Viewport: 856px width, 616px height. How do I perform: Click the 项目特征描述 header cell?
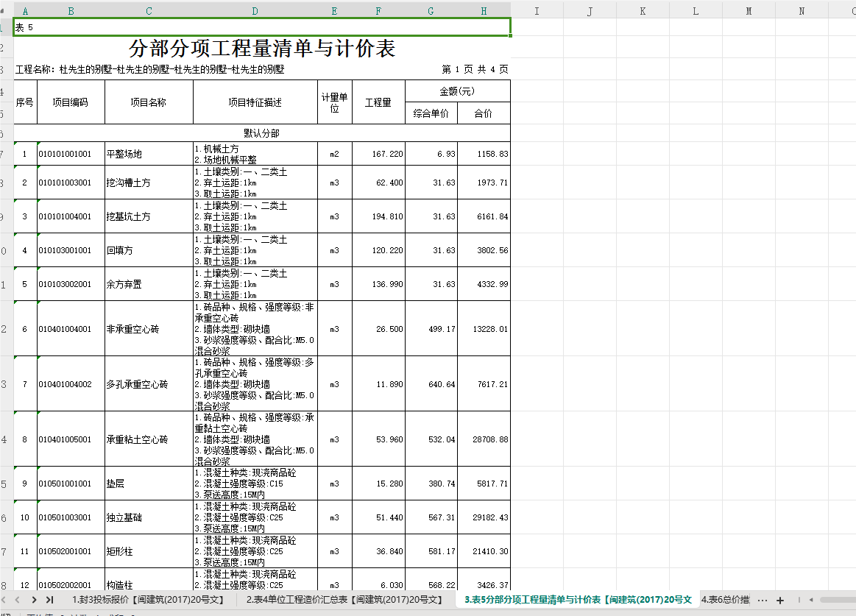click(x=255, y=102)
